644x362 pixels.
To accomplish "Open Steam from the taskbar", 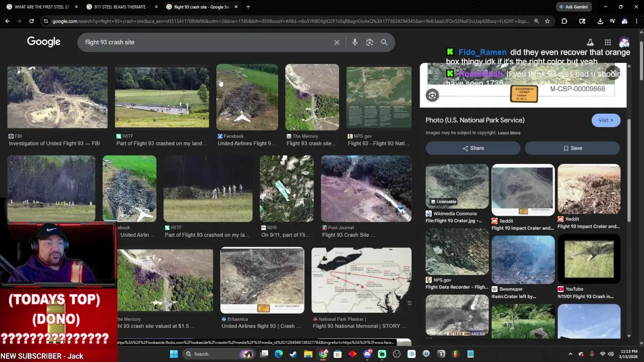I will pyautogui.click(x=293, y=354).
